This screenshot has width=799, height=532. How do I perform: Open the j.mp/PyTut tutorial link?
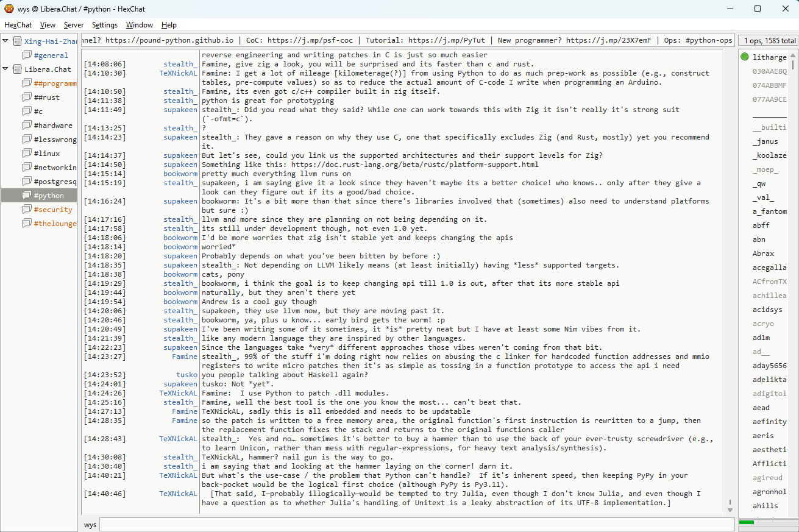(x=446, y=41)
